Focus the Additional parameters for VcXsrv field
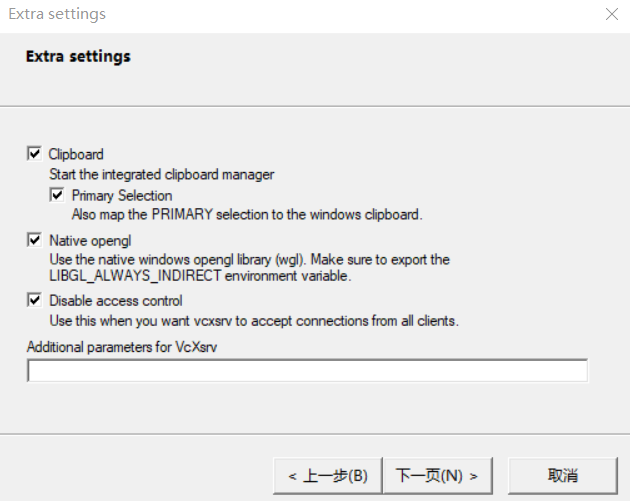 point(307,370)
